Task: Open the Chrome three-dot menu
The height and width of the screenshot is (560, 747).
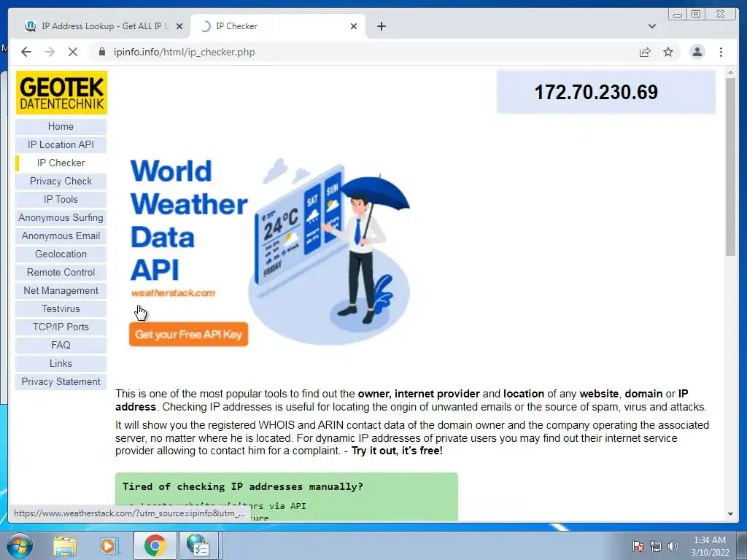Action: (721, 52)
